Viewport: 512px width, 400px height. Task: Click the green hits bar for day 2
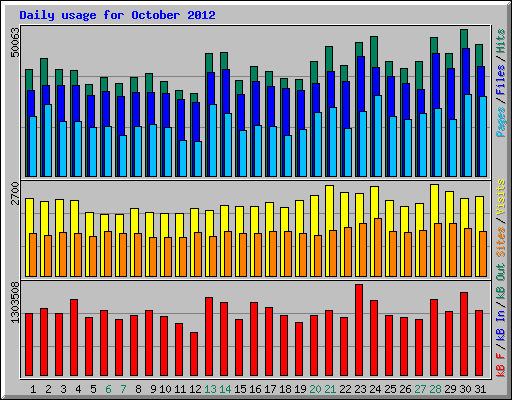click(x=44, y=72)
